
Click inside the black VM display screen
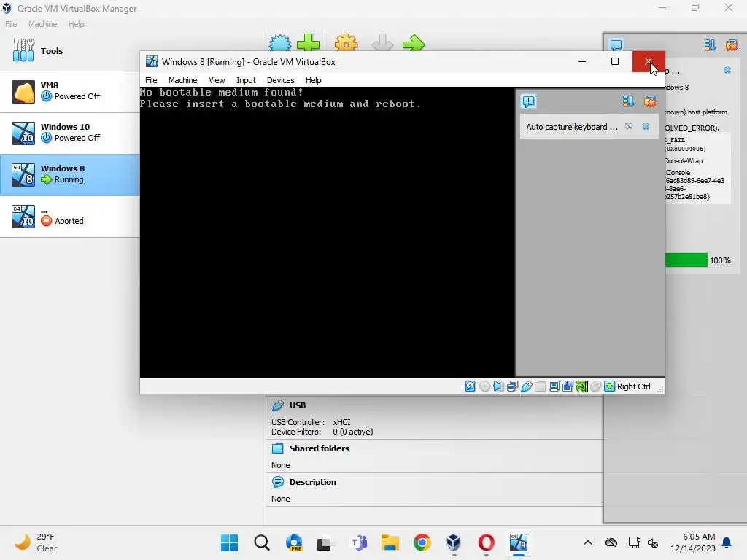click(327, 232)
